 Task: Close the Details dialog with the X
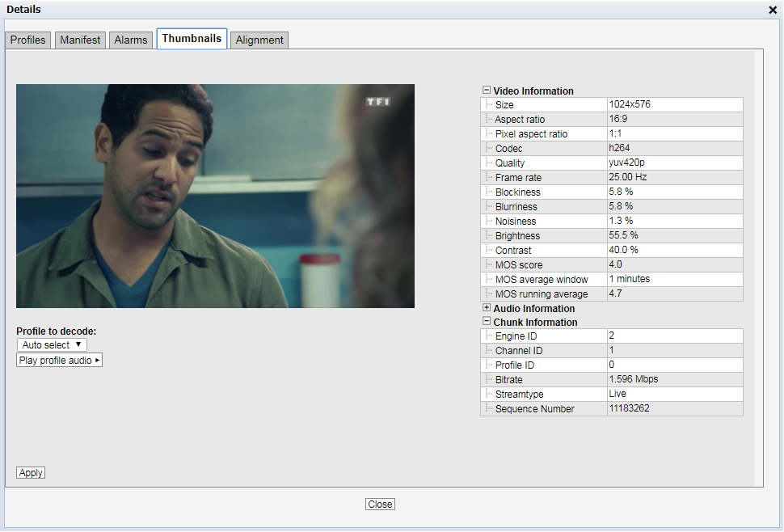point(773,10)
